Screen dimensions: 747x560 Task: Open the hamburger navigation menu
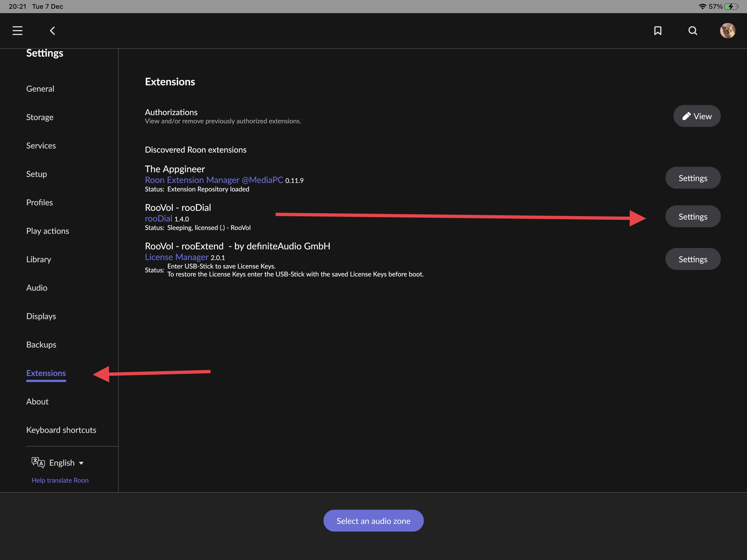coord(17,31)
